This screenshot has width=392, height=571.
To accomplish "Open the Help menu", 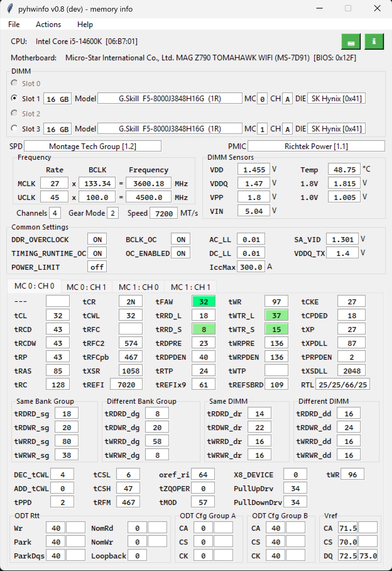I will click(85, 25).
